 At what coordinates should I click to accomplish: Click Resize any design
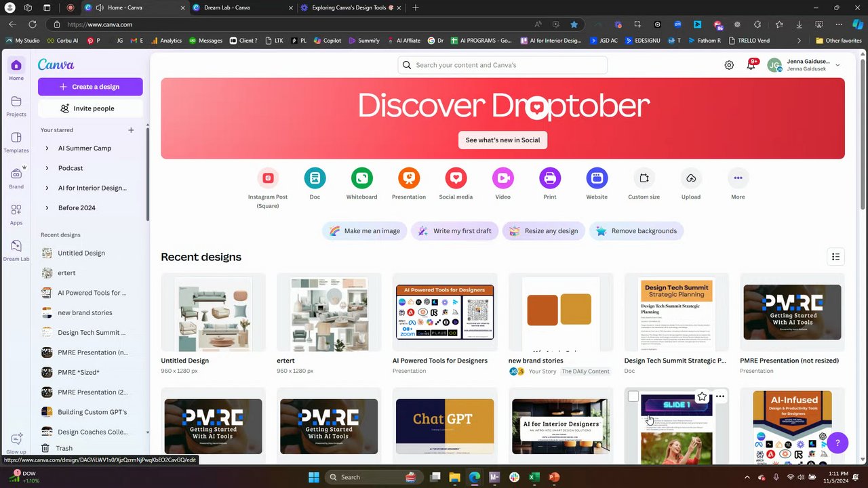[x=544, y=231]
